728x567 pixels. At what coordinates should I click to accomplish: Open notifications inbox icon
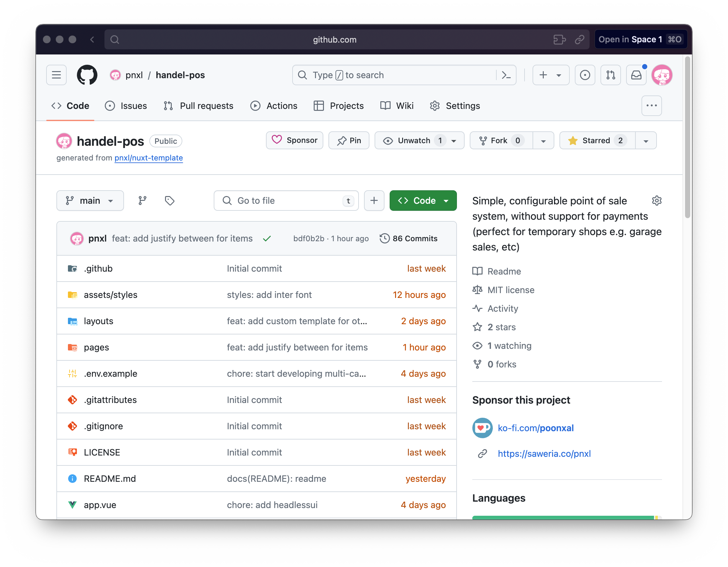point(636,75)
